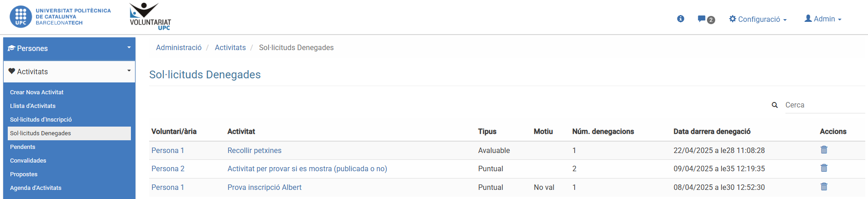Screen dimensions: 868x199
Task: Open Sol·licituds d'Inscripció in sidebar
Action: coord(41,120)
